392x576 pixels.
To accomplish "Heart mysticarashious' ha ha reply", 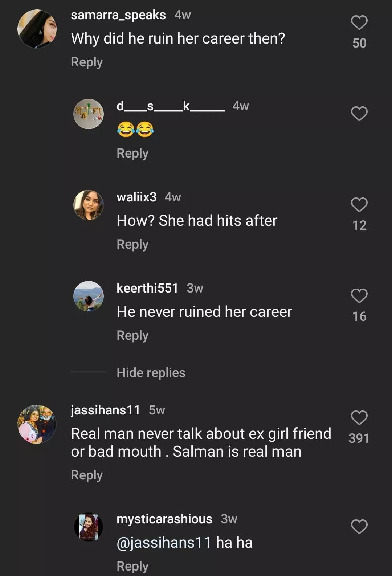I will coord(359,527).
